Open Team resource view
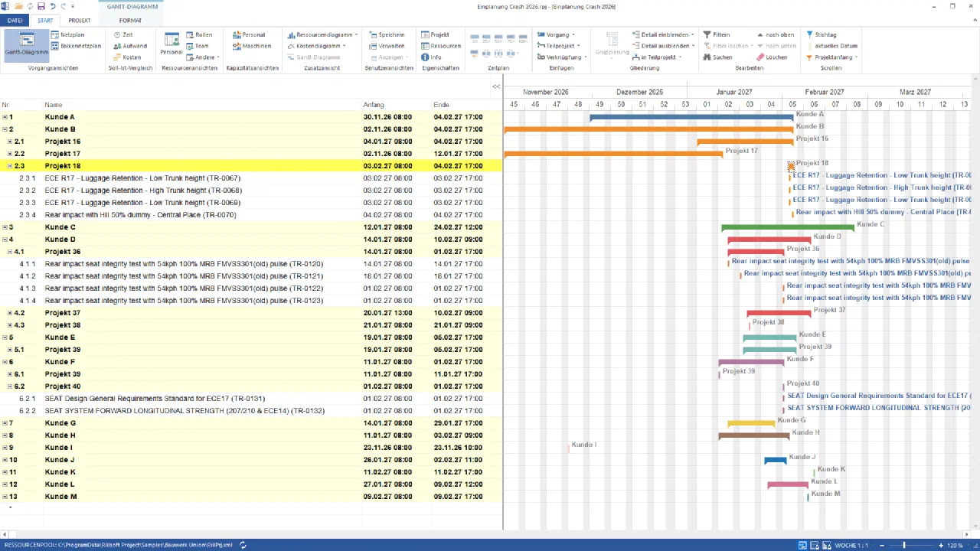 pos(197,46)
